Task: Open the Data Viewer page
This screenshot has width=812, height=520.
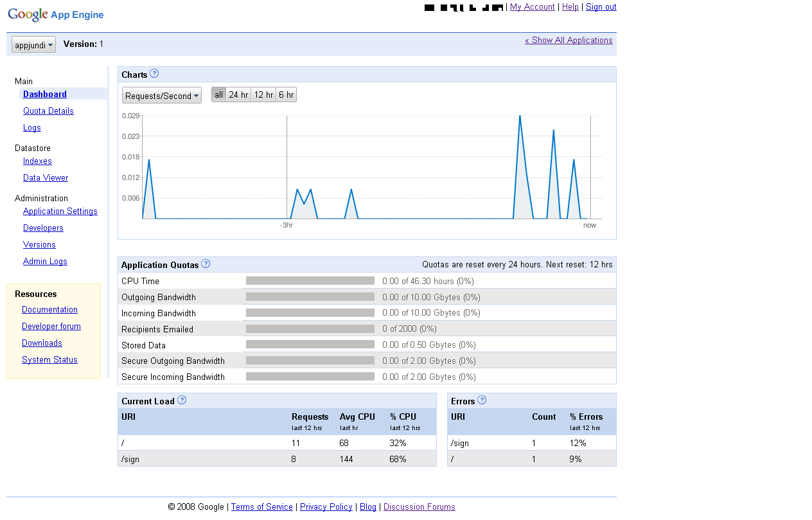Action: tap(46, 178)
